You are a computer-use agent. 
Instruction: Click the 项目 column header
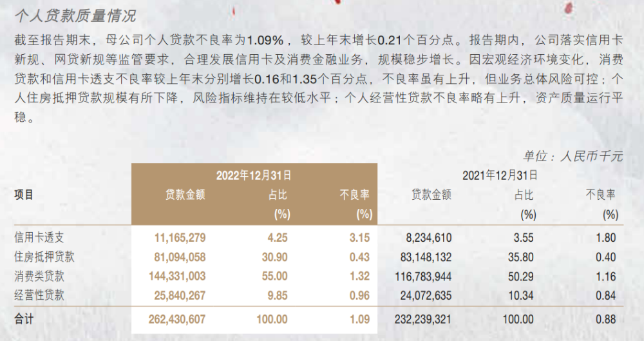pyautogui.click(x=24, y=195)
